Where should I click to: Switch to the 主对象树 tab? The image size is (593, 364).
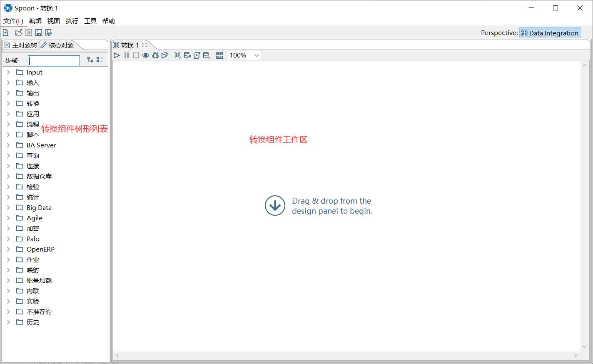[x=21, y=45]
